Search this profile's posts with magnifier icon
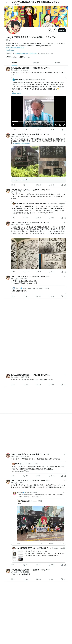 tap(55, 30)
